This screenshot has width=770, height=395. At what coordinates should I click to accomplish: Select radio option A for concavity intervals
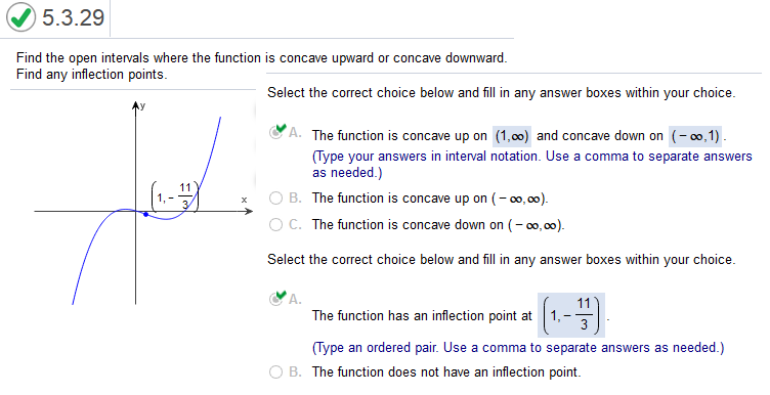275,133
